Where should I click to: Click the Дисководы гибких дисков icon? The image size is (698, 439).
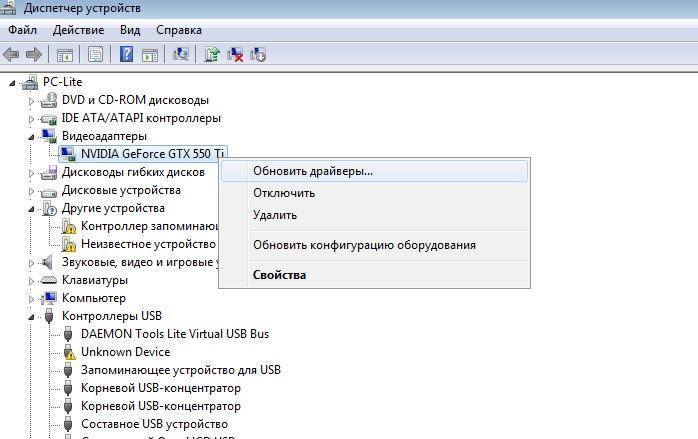tap(49, 172)
